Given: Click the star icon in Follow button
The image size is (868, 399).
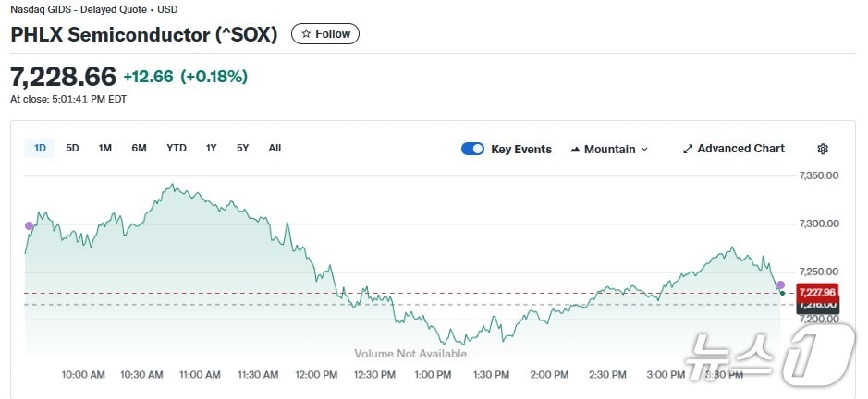Looking at the screenshot, I should pyautogui.click(x=306, y=34).
